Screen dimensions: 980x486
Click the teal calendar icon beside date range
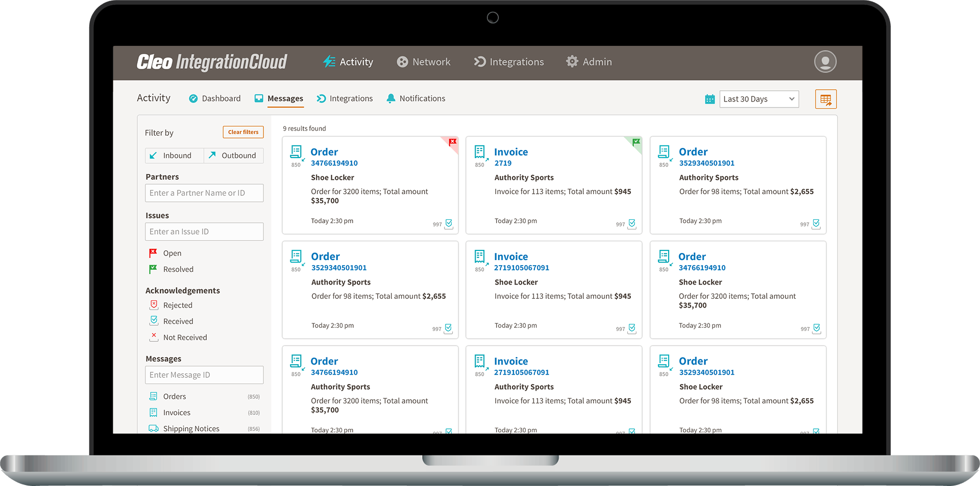(x=709, y=99)
